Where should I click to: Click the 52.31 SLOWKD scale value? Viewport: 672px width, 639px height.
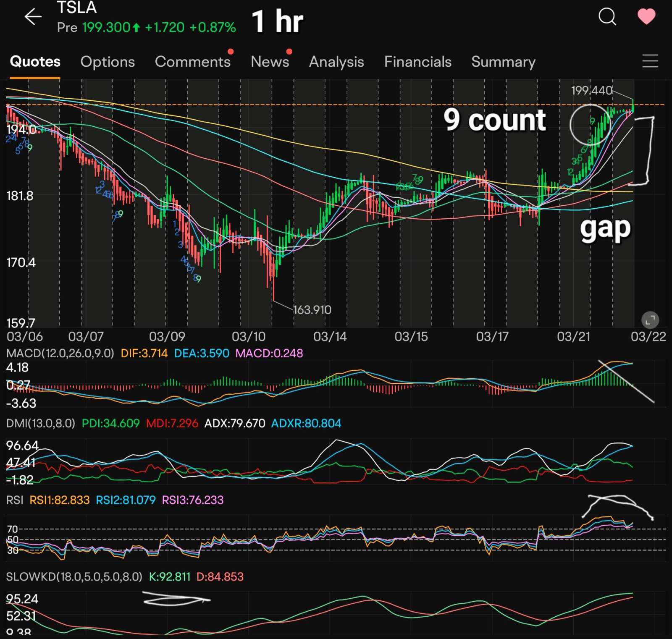point(21,616)
